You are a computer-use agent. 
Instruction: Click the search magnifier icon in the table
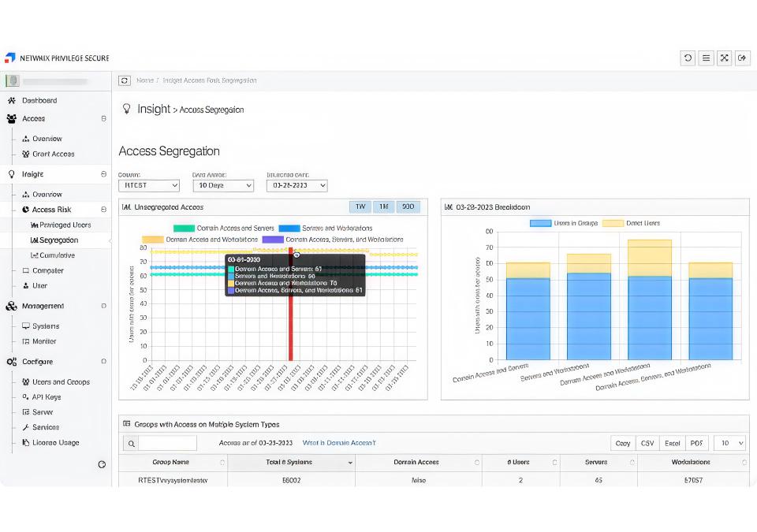click(132, 443)
